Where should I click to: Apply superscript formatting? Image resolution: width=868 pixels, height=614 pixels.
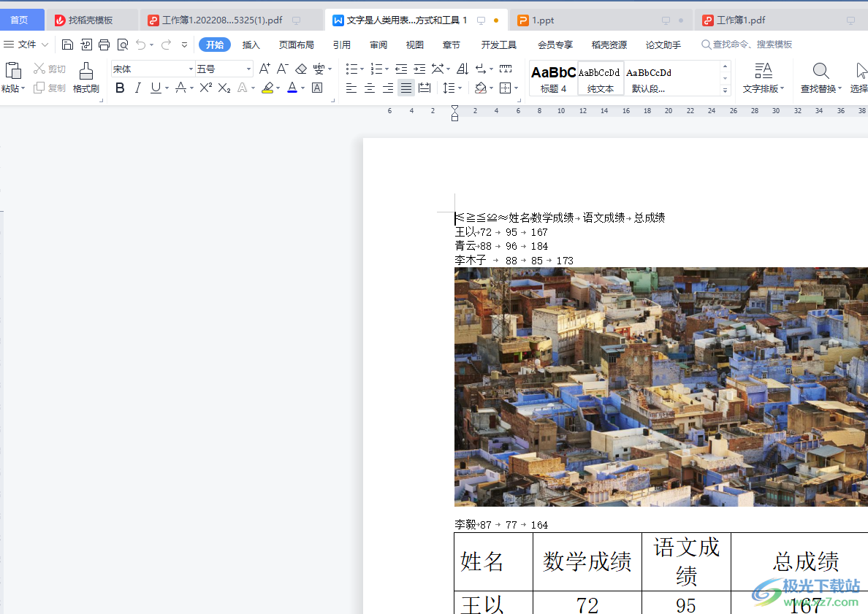point(206,88)
